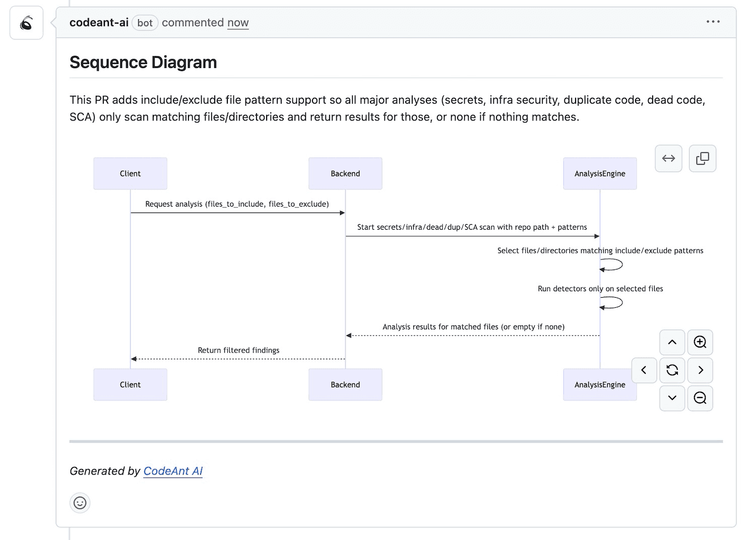Reset the diagram view
The width and height of the screenshot is (756, 540).
672,370
